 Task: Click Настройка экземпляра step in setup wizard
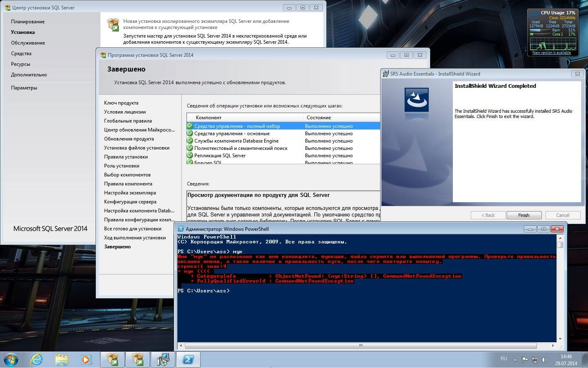pyautogui.click(x=130, y=193)
